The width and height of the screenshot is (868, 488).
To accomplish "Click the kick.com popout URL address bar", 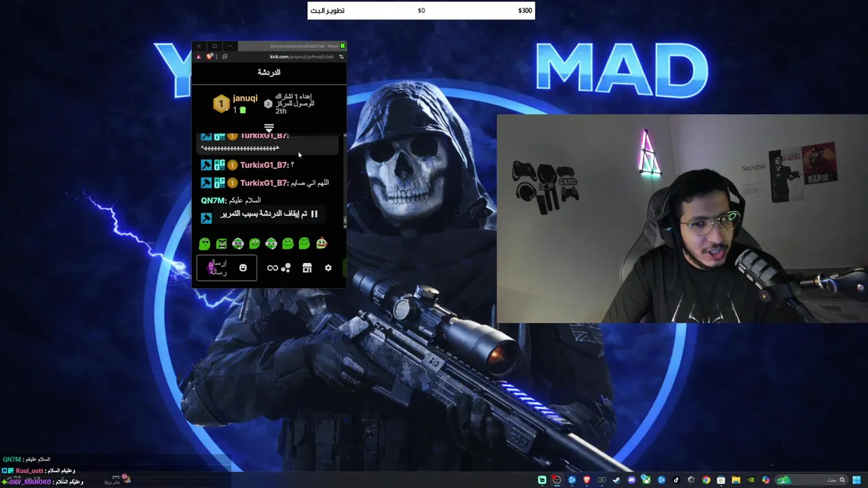I will [x=301, y=57].
